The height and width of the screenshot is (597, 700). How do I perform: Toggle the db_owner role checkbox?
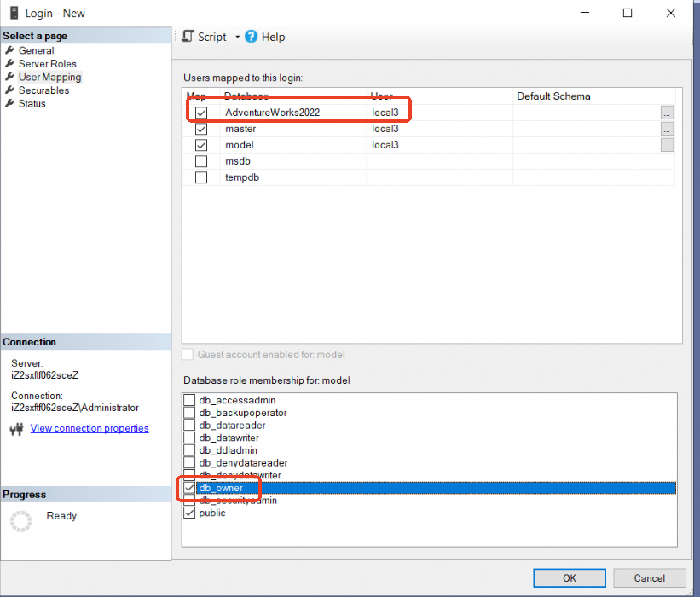(189, 488)
